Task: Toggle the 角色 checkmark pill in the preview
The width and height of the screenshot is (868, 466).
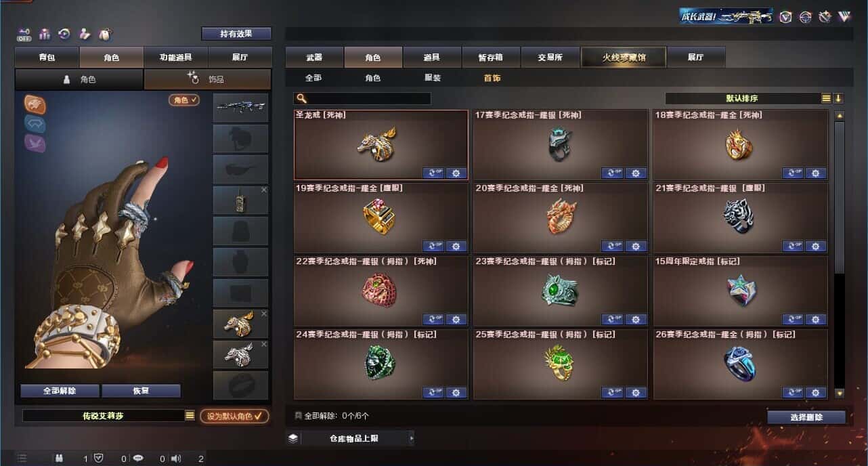Action: [x=184, y=100]
